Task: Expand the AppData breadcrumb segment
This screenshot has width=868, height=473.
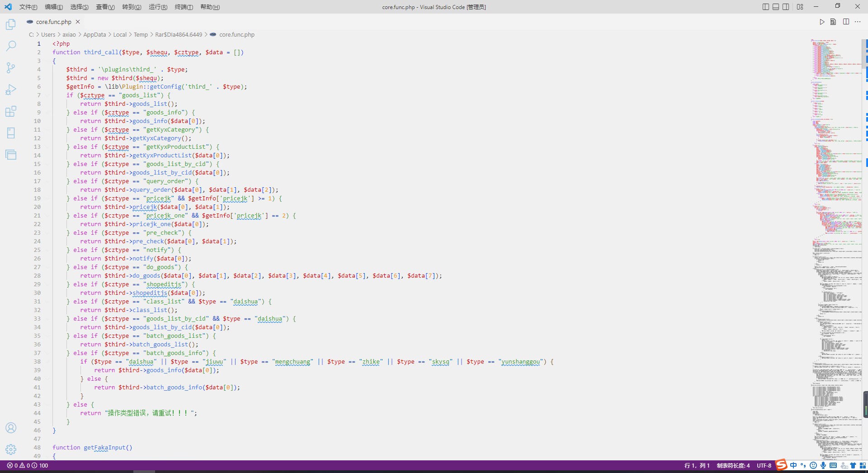Action: 94,35
